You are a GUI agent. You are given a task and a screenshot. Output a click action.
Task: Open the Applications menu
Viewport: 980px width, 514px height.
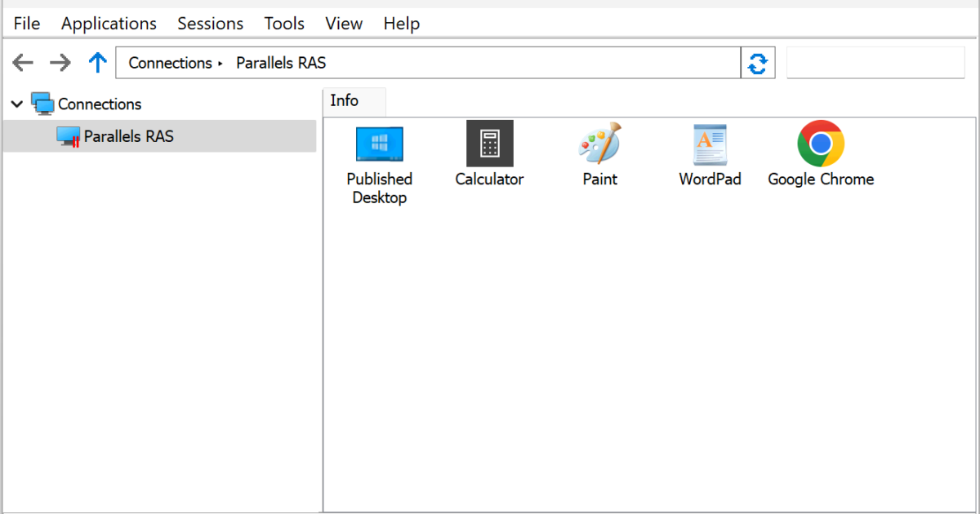(109, 23)
